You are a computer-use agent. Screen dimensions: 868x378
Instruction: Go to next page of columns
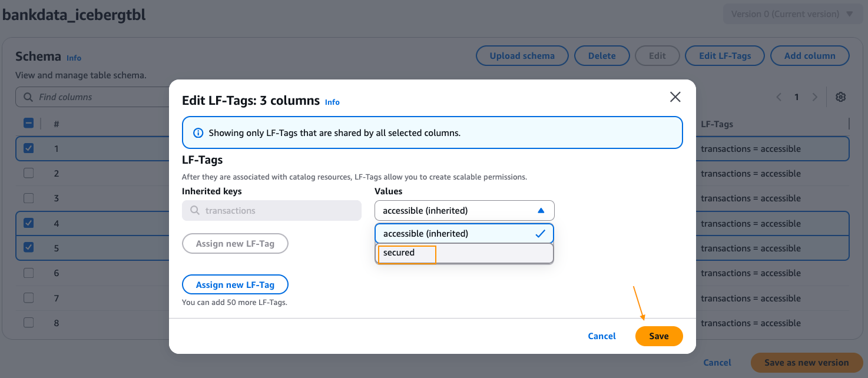click(x=815, y=97)
